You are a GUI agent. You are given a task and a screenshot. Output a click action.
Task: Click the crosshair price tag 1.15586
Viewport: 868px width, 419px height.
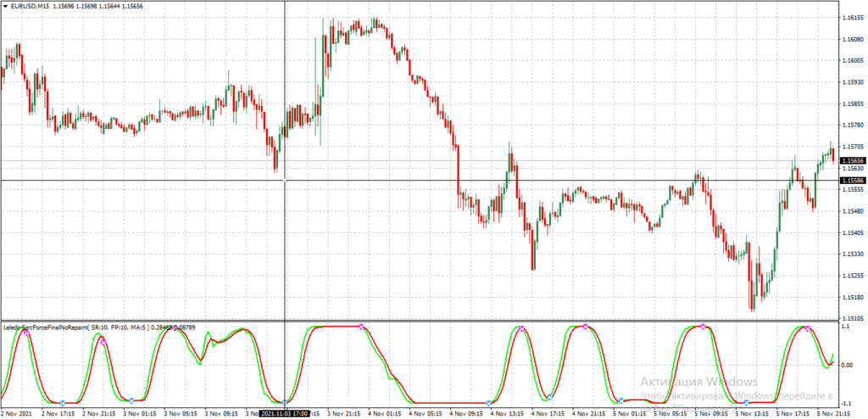click(x=852, y=181)
